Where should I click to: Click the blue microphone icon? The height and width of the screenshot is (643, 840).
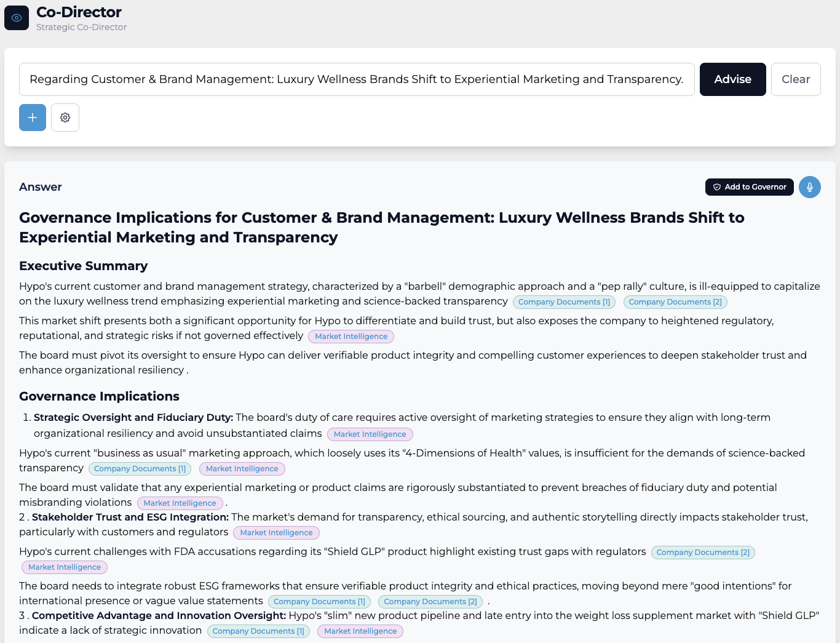click(x=810, y=187)
